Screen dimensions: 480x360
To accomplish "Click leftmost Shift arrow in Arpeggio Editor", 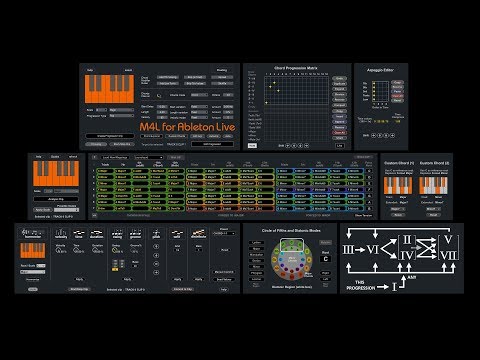I will tap(374, 135).
